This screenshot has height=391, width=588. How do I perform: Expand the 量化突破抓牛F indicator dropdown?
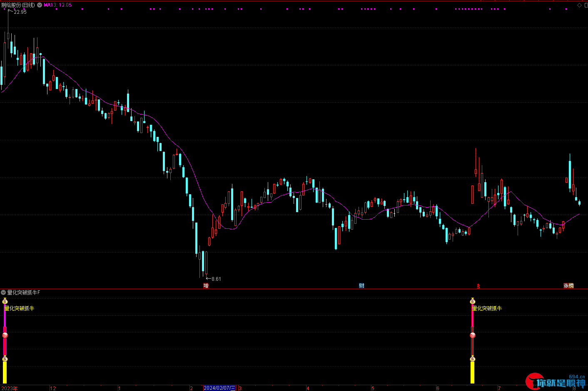pyautogui.click(x=3, y=292)
